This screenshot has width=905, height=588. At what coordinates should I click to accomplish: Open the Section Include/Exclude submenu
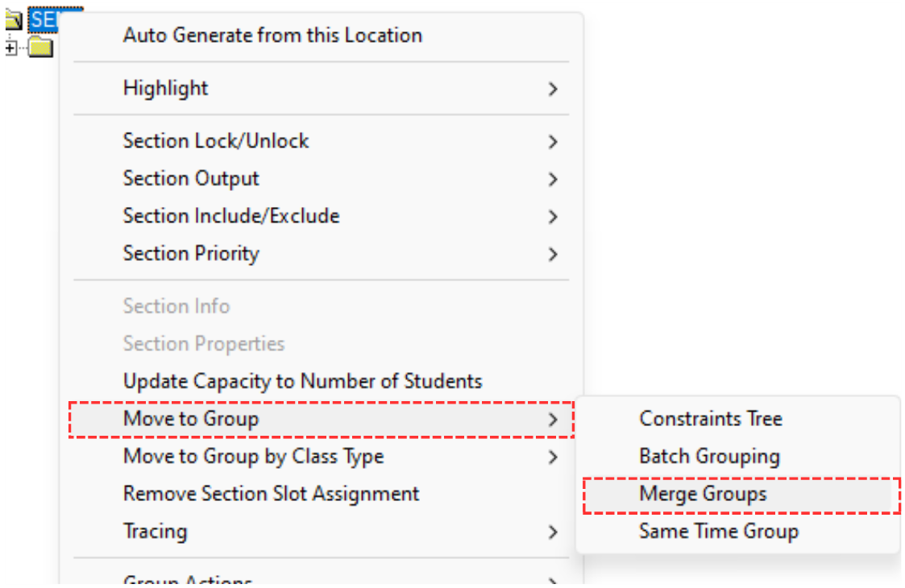(231, 216)
